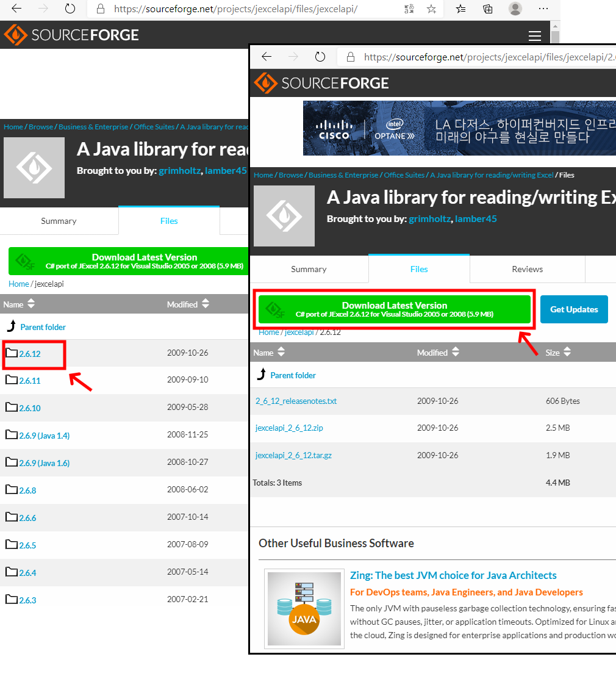This screenshot has width=616, height=690.
Task: Click Parent folder arrow icon in right window
Action: (262, 374)
